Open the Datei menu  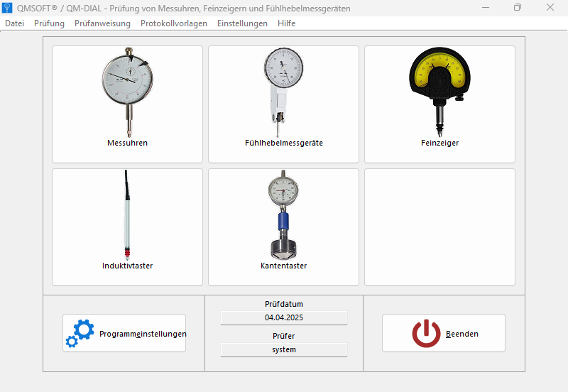(14, 23)
